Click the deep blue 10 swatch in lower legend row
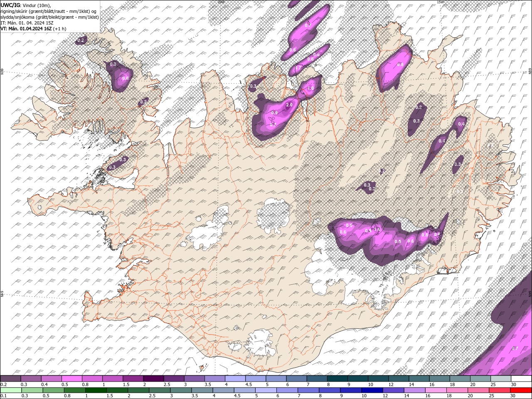This screenshot has width=532, height=399. pyautogui.click(x=372, y=390)
